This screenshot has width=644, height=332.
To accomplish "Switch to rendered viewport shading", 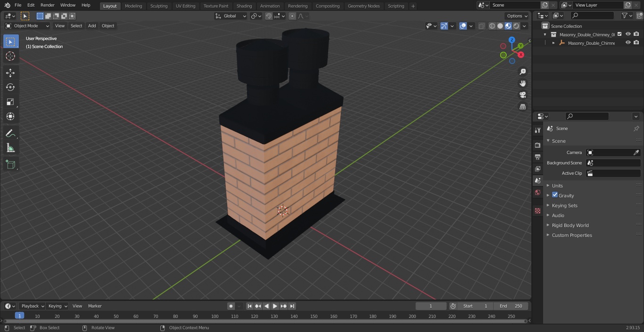I will coord(516,26).
